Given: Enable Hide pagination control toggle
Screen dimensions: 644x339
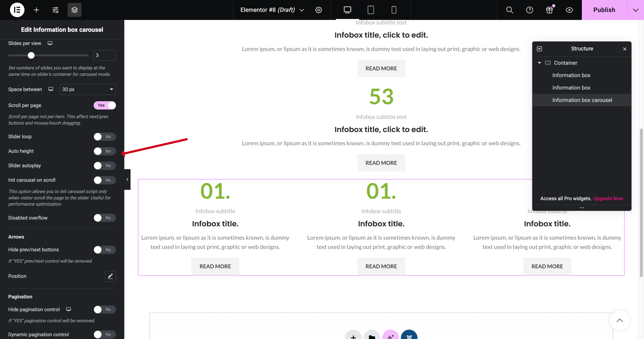Looking at the screenshot, I should coord(105,309).
